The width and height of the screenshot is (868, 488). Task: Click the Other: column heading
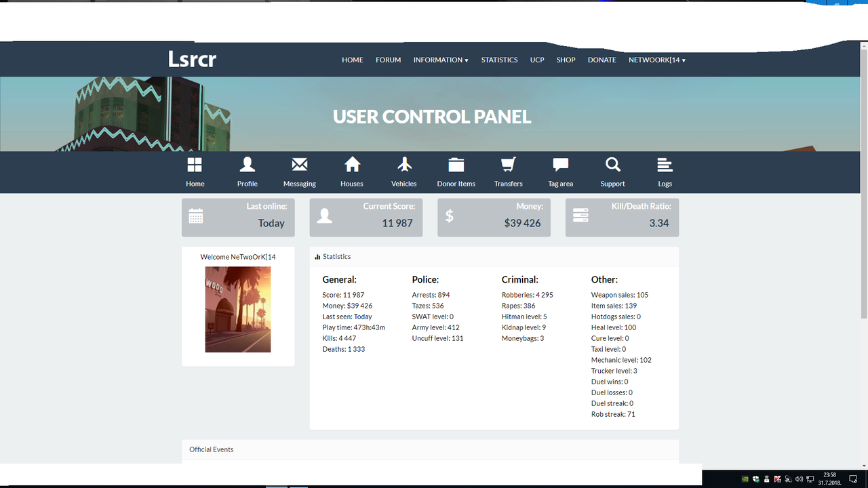pyautogui.click(x=605, y=279)
